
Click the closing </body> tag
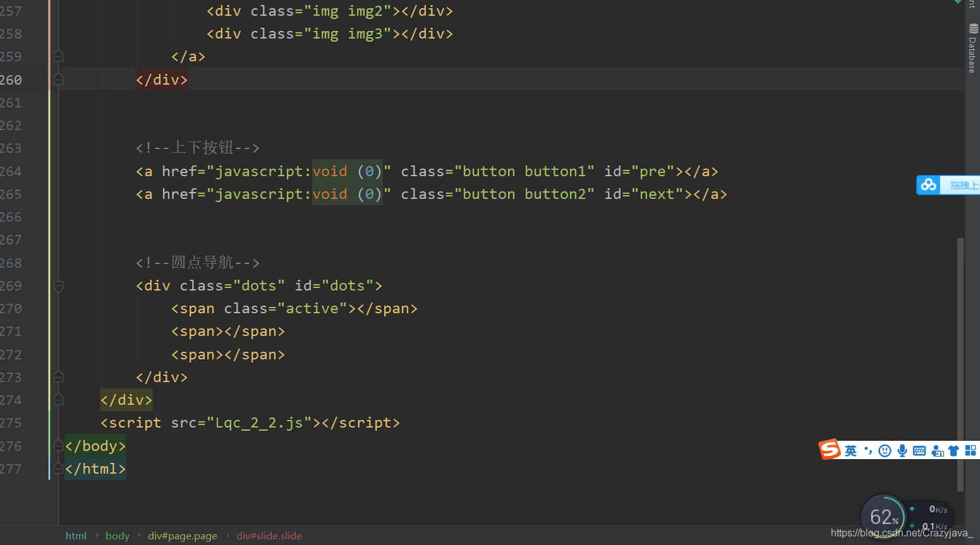tap(95, 446)
